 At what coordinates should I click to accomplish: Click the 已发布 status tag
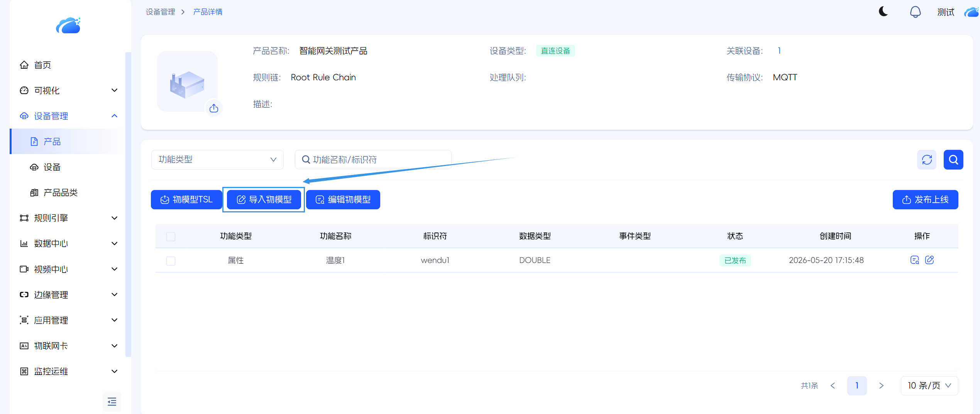coord(735,260)
